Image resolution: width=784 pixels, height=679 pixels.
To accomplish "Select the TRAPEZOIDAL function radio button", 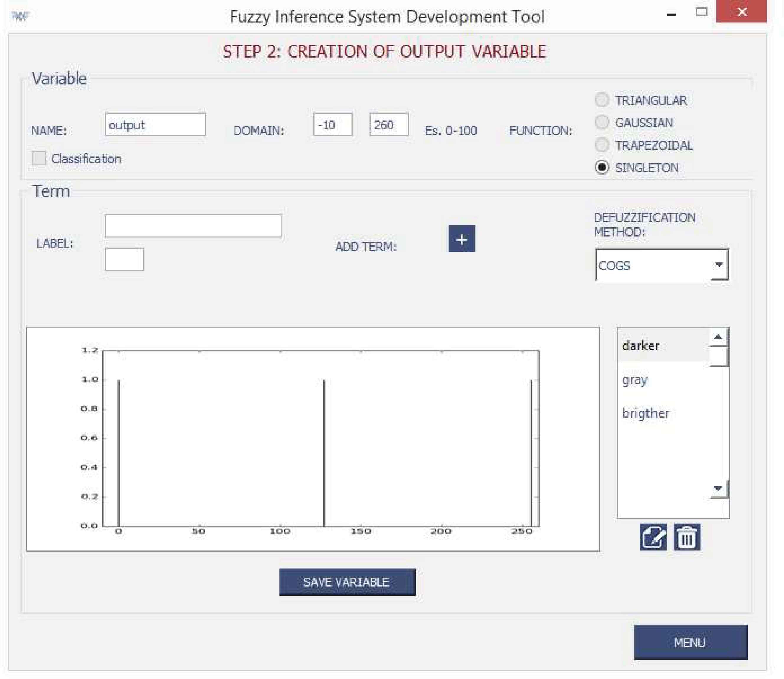I will (x=602, y=145).
